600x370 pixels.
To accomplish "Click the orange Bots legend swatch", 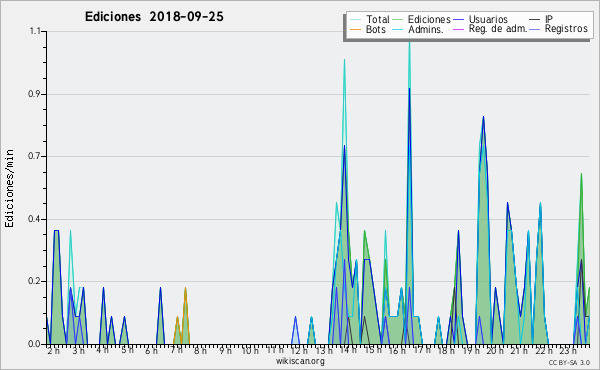I will (x=355, y=29).
